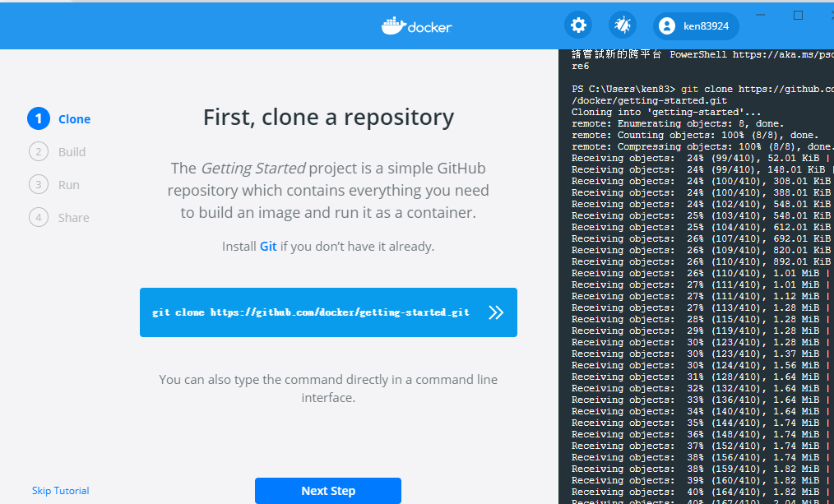This screenshot has height=504, width=834.
Task: Click the user avatar icon beside ken83924
Action: tap(666, 26)
